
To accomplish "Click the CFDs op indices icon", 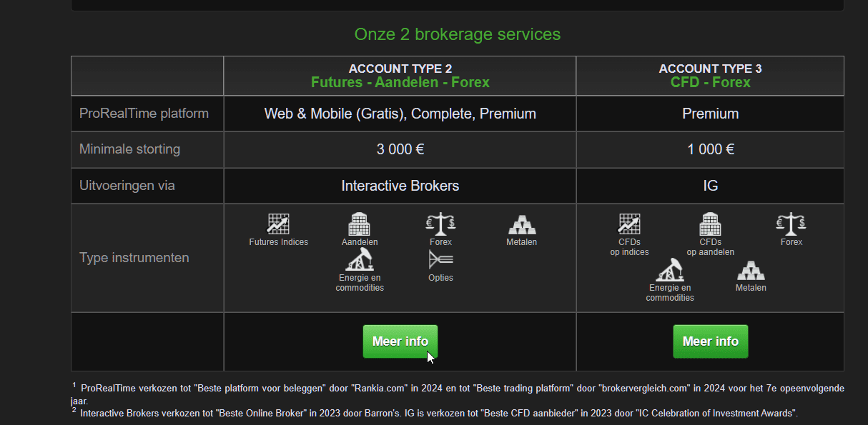I will [x=629, y=224].
